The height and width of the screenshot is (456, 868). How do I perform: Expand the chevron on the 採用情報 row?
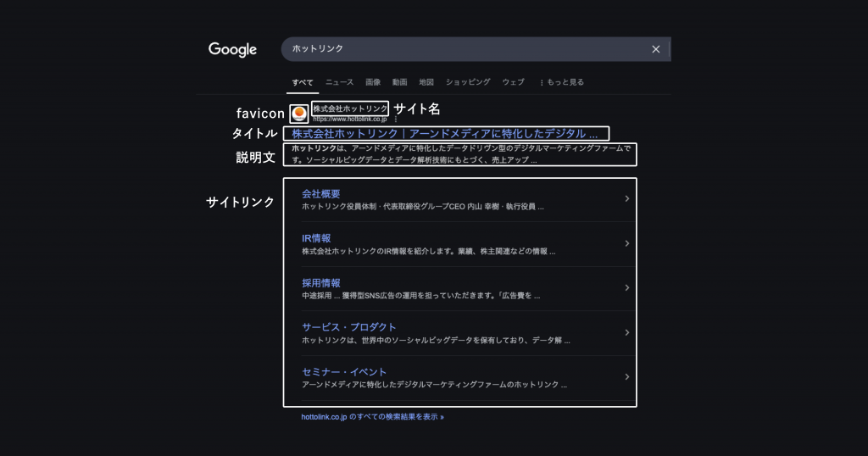[x=626, y=288]
